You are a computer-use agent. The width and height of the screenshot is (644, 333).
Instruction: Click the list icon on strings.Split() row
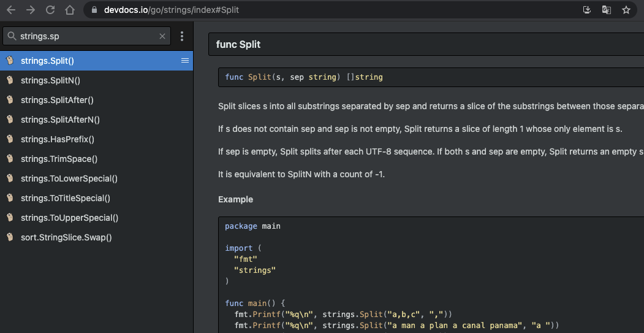pos(185,61)
